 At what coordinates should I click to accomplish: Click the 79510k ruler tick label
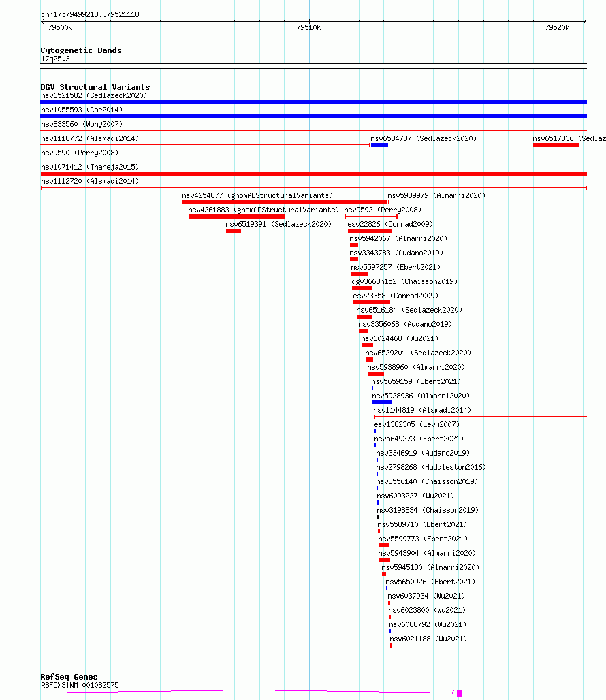[308, 27]
